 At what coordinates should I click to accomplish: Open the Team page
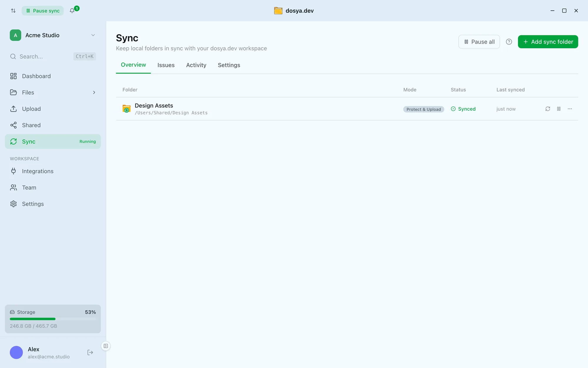53,188
